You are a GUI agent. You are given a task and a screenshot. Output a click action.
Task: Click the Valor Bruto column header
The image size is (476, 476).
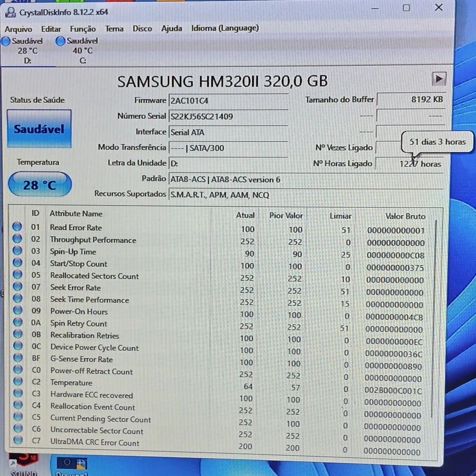pyautogui.click(x=405, y=216)
